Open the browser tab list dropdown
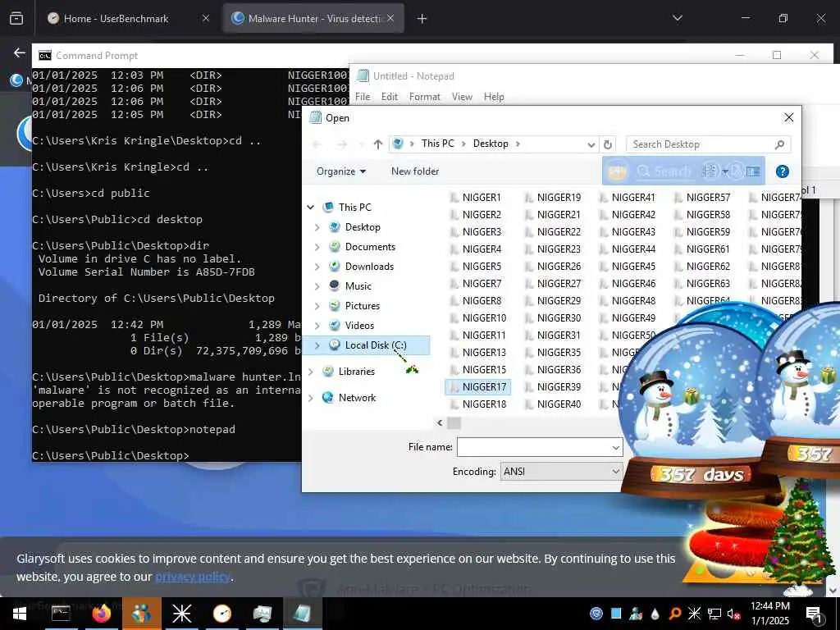 tap(678, 18)
